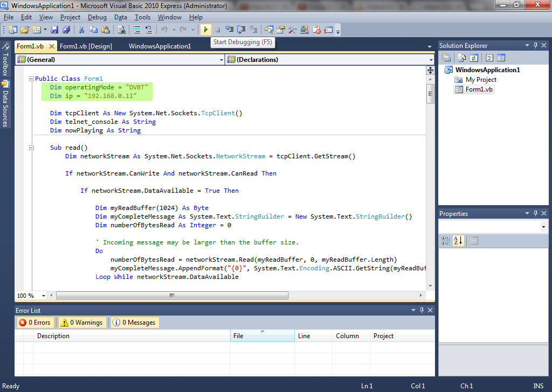The height and width of the screenshot is (392, 552).
Task: Click the Redo arrow icon
Action: [x=183, y=30]
